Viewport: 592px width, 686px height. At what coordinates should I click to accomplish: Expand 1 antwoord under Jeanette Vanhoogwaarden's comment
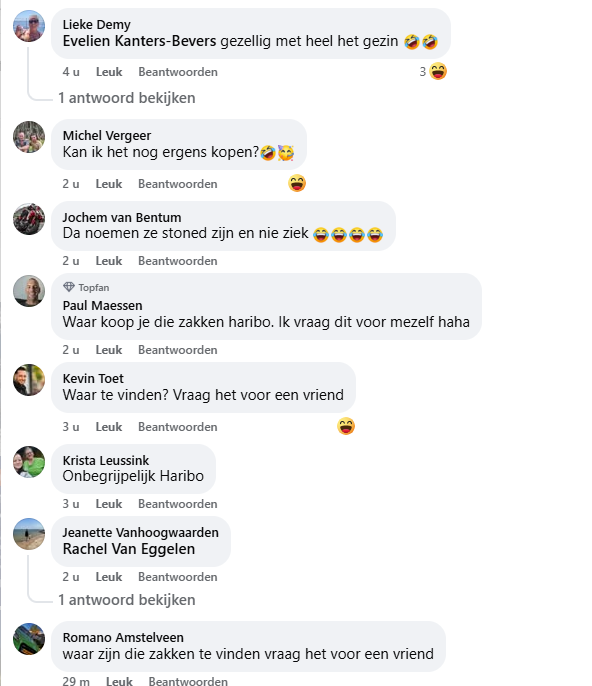127,600
